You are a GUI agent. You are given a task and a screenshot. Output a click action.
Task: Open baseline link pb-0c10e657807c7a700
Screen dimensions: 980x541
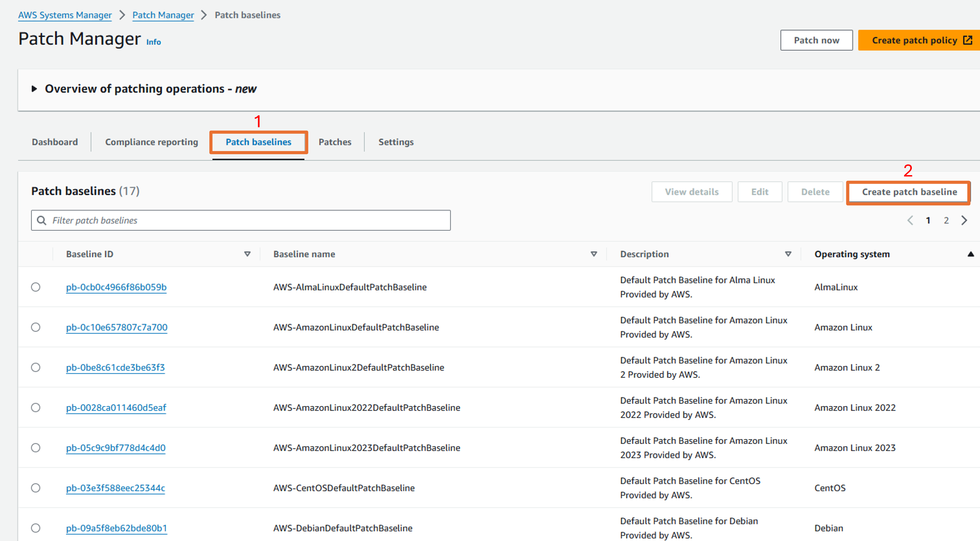(117, 327)
